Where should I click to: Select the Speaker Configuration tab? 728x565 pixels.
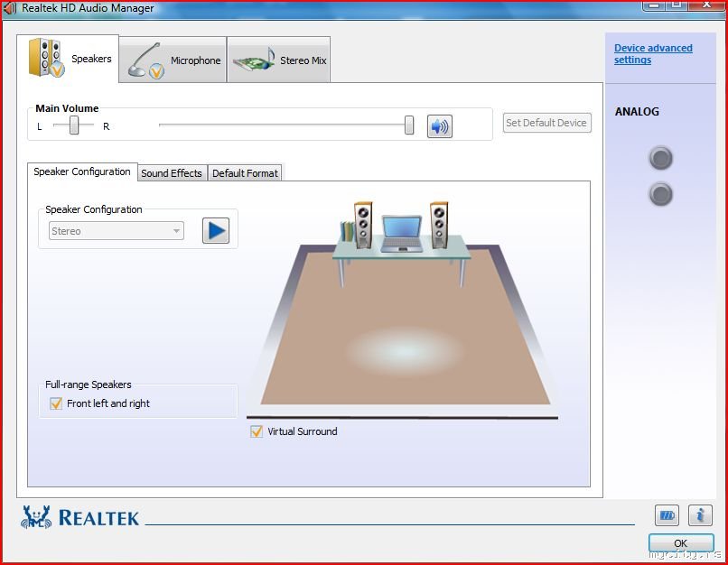[82, 171]
